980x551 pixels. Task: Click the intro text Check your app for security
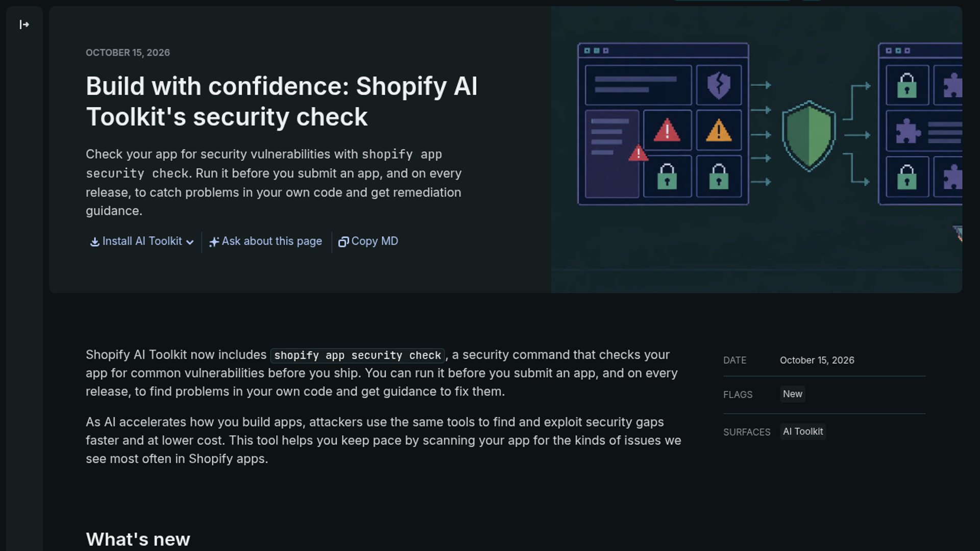(x=274, y=183)
